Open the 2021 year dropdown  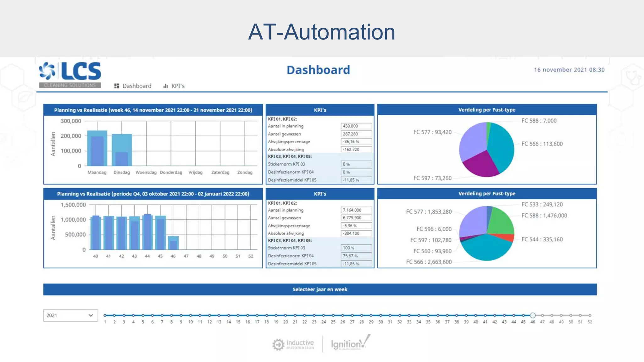tap(70, 315)
